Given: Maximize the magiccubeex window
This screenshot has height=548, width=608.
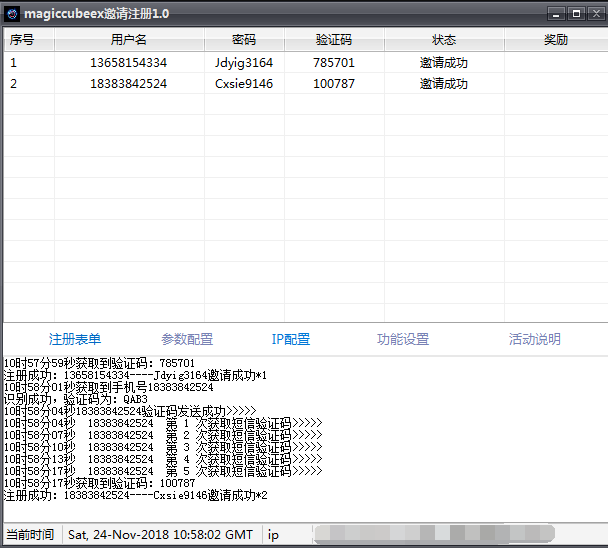Looking at the screenshot, I should click(x=576, y=13).
